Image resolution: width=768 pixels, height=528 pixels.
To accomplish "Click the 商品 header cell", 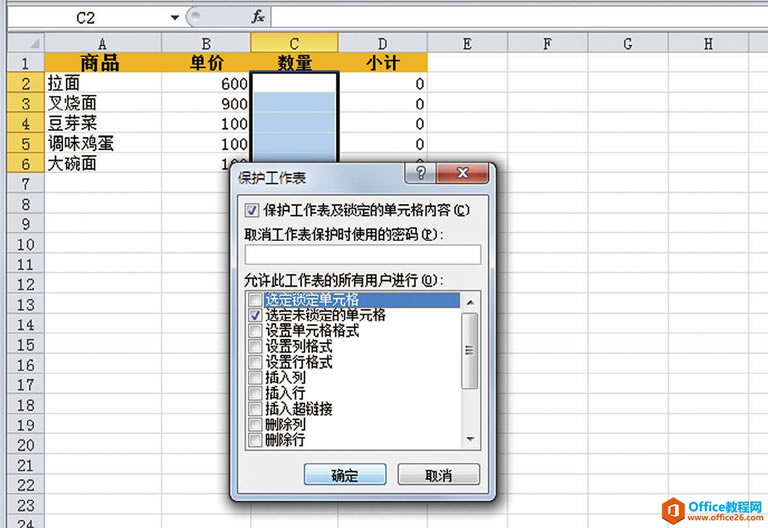I will click(x=103, y=63).
